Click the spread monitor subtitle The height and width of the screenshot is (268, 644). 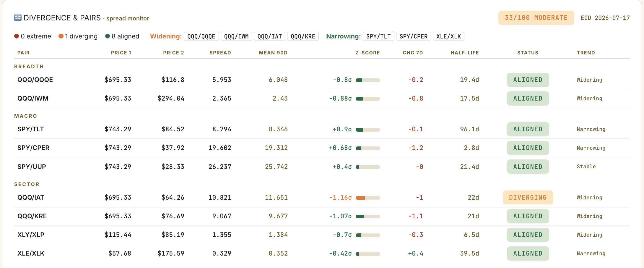click(x=128, y=18)
